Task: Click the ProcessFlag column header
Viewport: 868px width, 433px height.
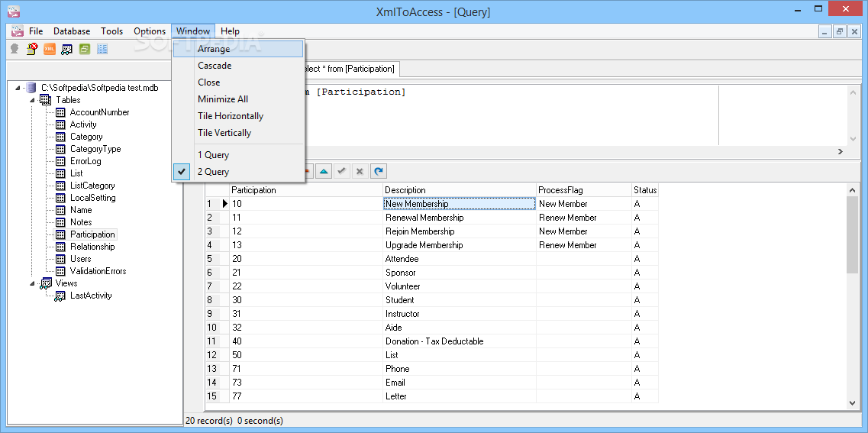Action: [x=585, y=190]
